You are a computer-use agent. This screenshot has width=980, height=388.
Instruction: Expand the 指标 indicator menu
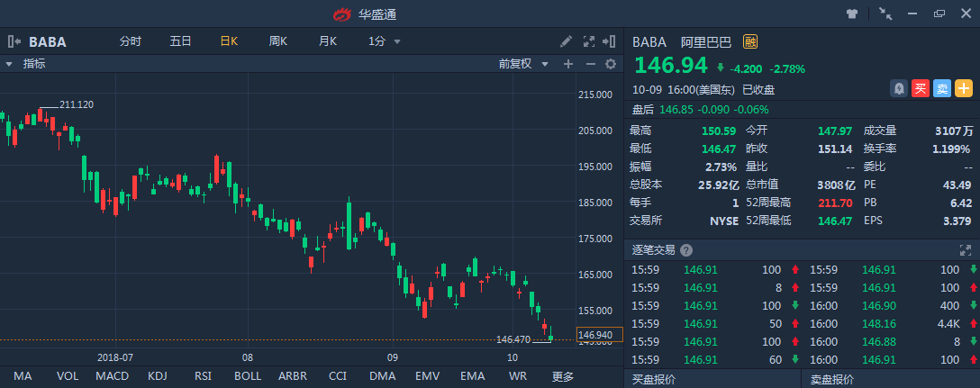(26, 64)
